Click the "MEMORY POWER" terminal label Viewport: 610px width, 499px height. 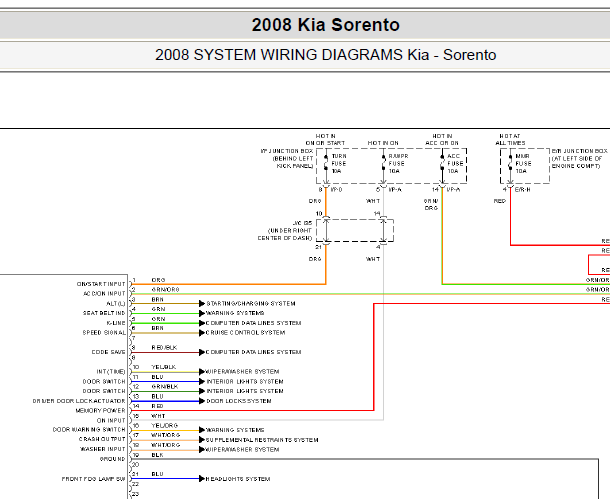pyautogui.click(x=100, y=411)
